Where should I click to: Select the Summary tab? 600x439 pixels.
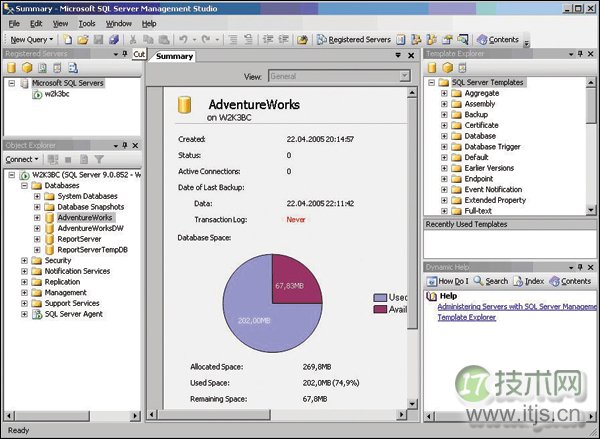click(x=174, y=56)
